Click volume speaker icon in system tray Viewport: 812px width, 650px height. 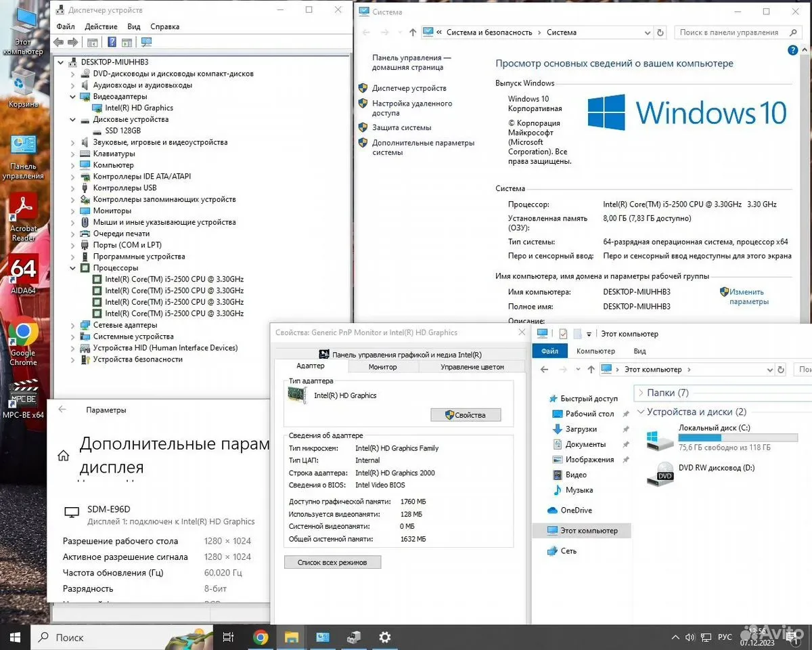(689, 638)
